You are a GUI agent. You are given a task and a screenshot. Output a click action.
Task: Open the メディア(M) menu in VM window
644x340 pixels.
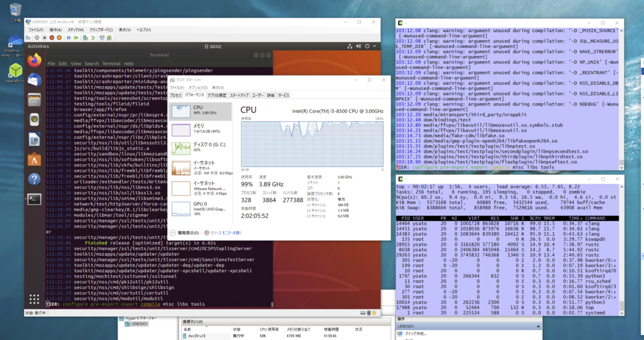(76, 30)
